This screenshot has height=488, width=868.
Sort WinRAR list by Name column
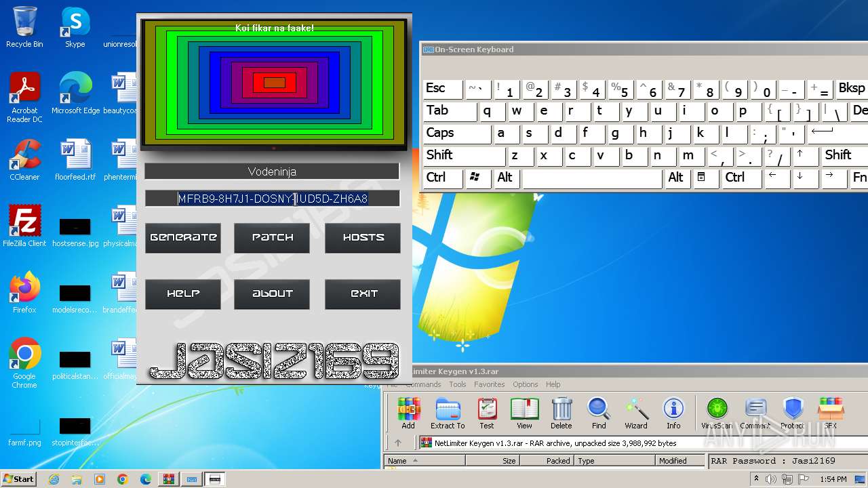[425, 461]
